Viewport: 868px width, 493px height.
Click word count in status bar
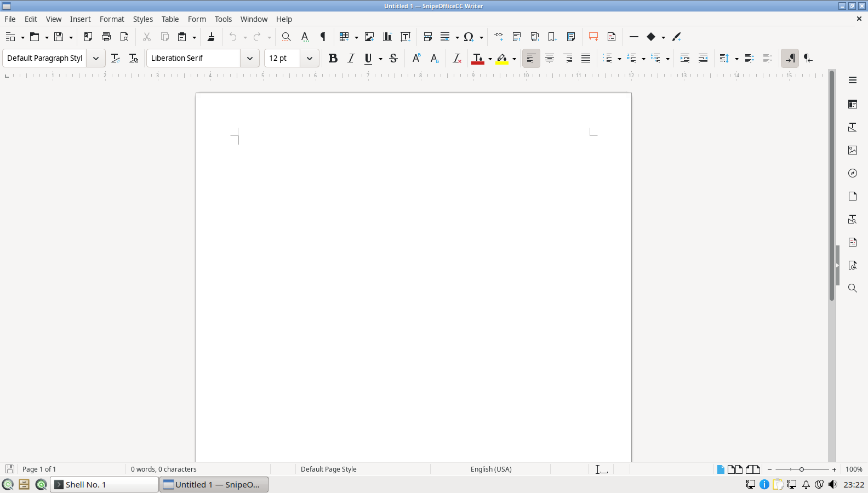pyautogui.click(x=164, y=469)
